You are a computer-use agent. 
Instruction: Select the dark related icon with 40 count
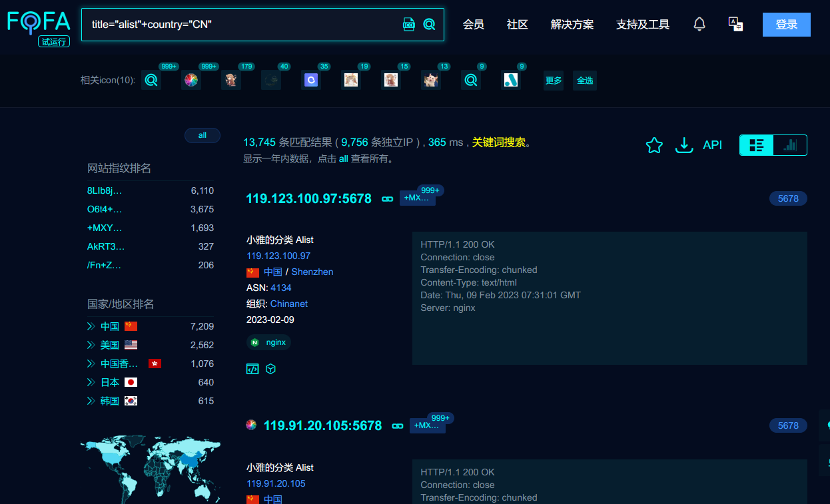[271, 80]
